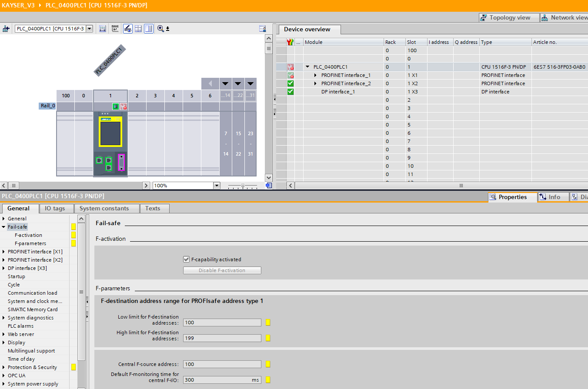Switch to the IO tags tab

coord(55,209)
